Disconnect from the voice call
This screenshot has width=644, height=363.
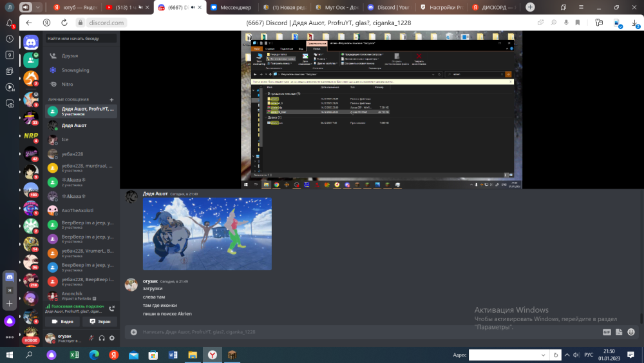(111, 308)
